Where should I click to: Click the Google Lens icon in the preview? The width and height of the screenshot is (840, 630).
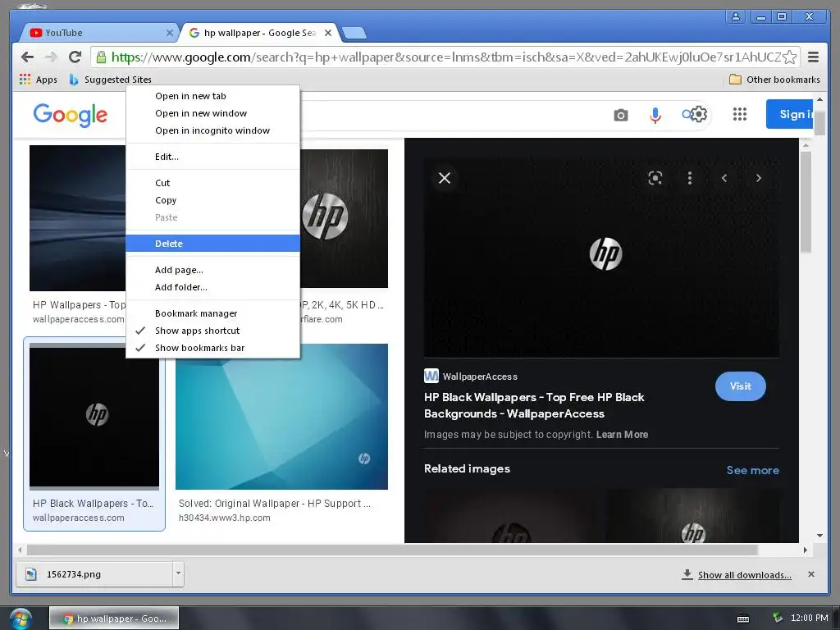655,178
